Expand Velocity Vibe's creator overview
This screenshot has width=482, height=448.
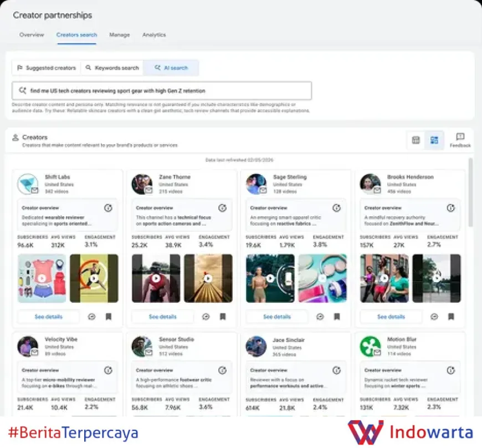coord(109,370)
